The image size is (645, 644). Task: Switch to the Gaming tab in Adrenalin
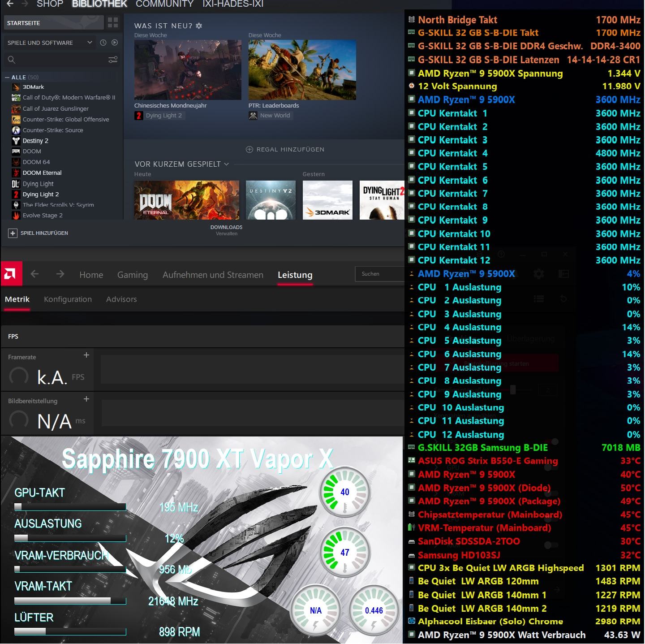pyautogui.click(x=133, y=275)
